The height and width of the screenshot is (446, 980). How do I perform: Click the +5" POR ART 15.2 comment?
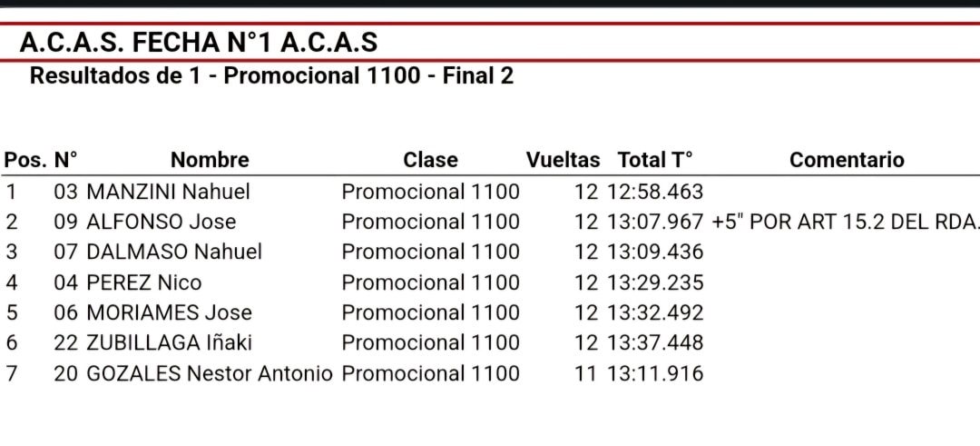click(x=845, y=222)
